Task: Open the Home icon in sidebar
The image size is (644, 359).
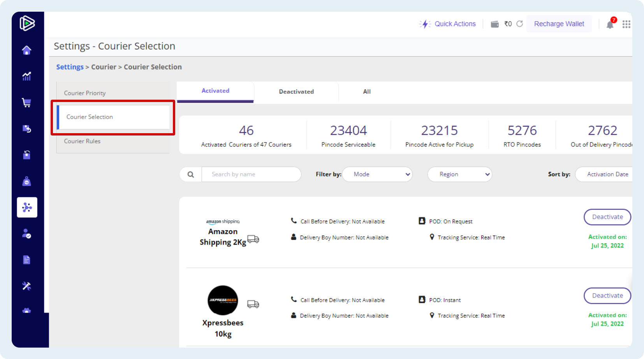Action: click(26, 50)
